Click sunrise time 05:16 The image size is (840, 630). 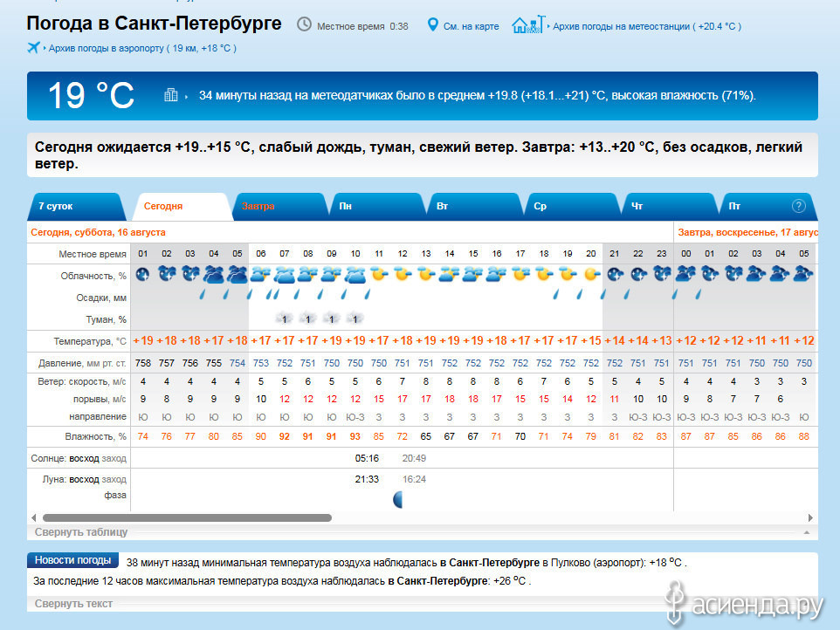[x=367, y=458]
